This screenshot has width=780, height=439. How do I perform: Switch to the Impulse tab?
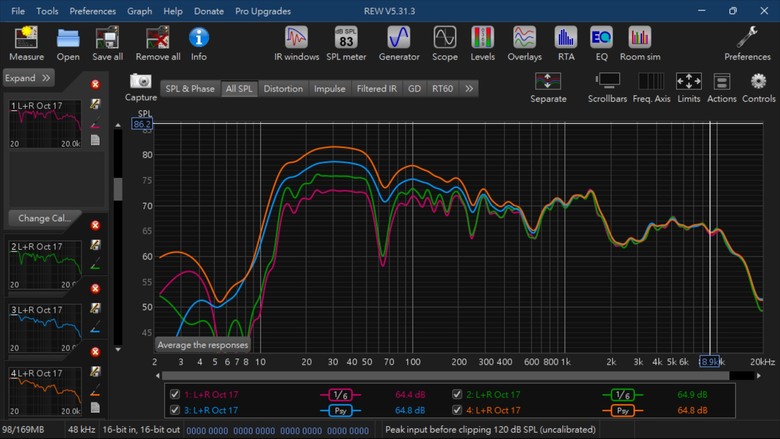pyautogui.click(x=329, y=88)
